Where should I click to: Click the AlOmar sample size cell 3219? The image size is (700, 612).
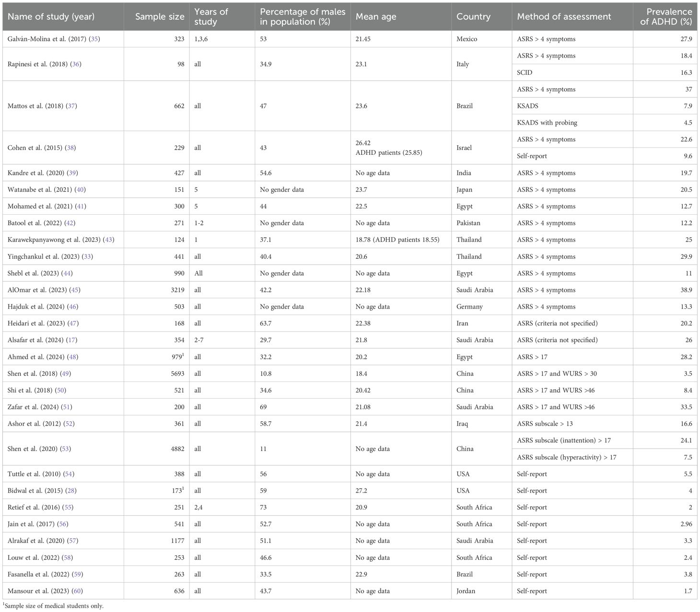[175, 290]
